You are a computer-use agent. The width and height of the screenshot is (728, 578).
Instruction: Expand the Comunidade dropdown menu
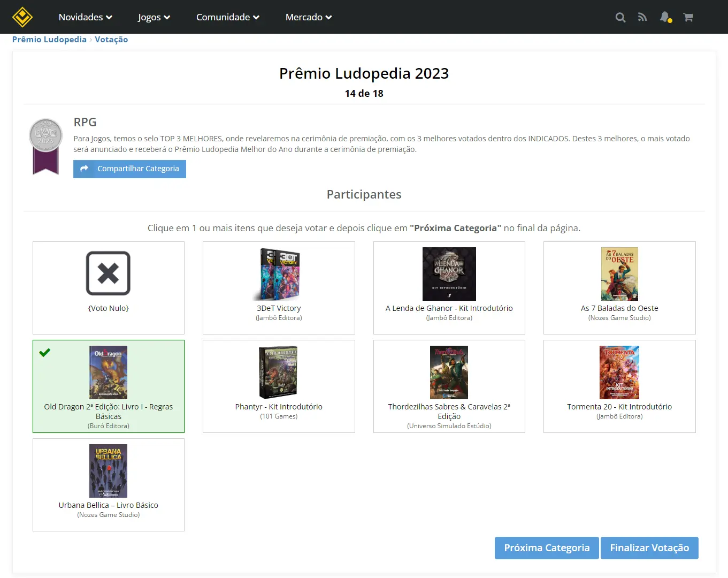pyautogui.click(x=228, y=17)
